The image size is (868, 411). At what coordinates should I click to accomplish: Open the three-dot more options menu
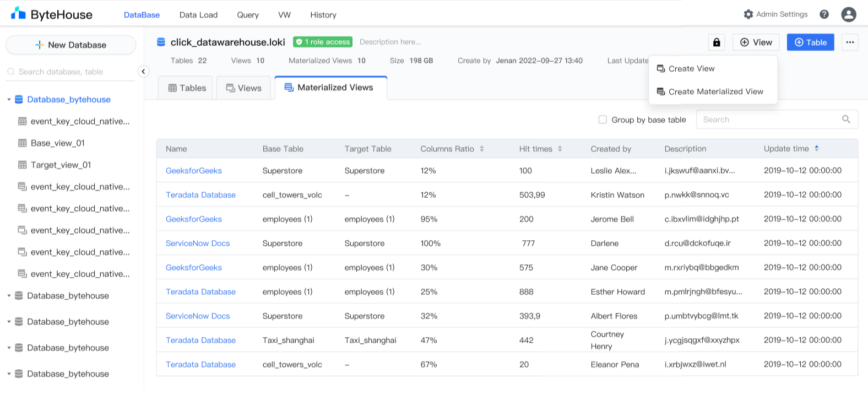tap(850, 42)
